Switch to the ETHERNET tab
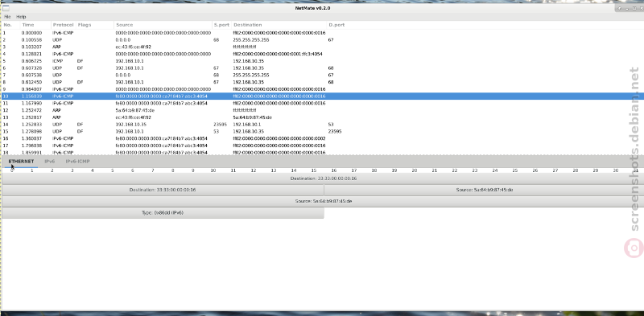 point(21,162)
